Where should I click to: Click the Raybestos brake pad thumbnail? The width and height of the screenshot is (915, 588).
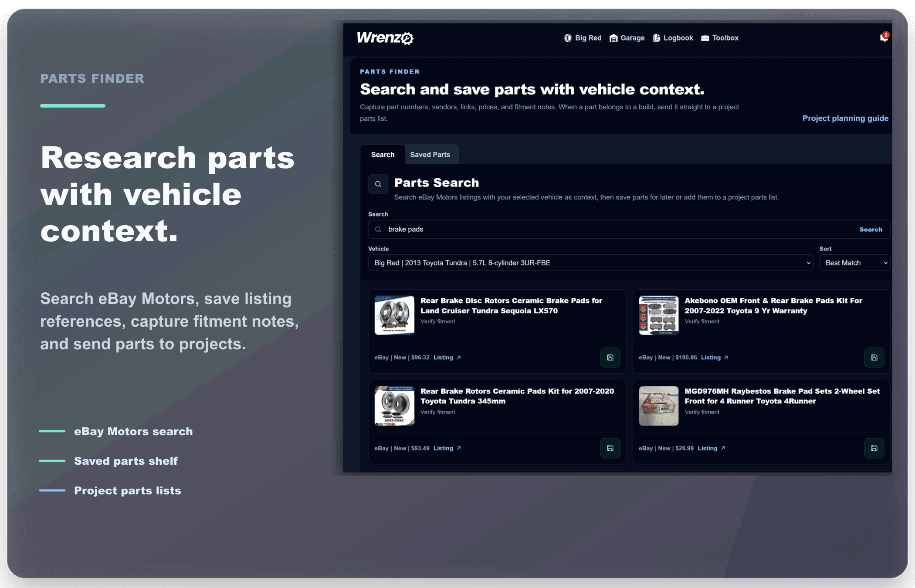[x=659, y=406]
